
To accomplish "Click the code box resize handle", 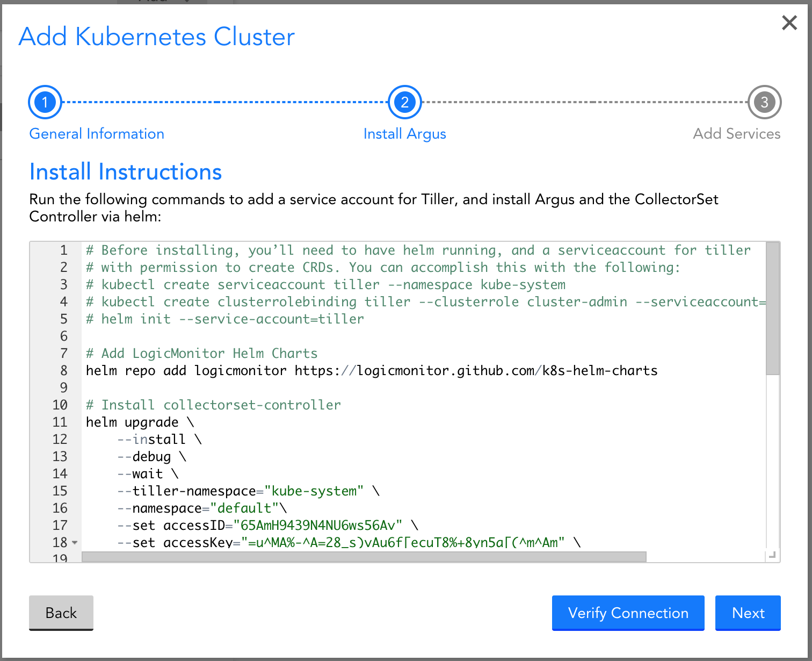I will coord(772,555).
